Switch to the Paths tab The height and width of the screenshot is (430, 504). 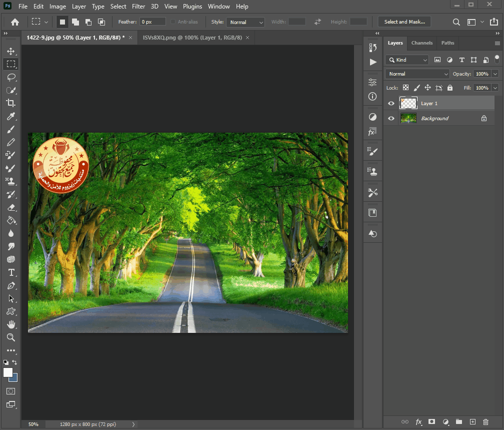[x=447, y=43]
